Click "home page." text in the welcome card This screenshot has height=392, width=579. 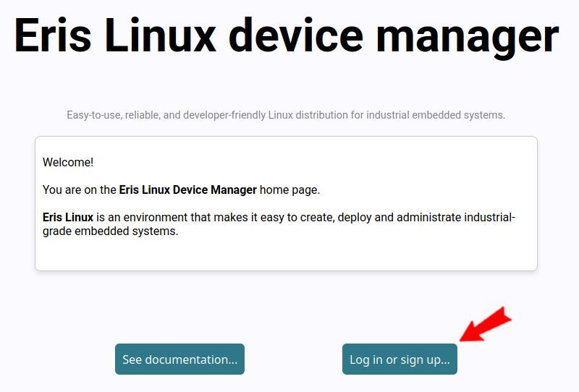point(289,190)
